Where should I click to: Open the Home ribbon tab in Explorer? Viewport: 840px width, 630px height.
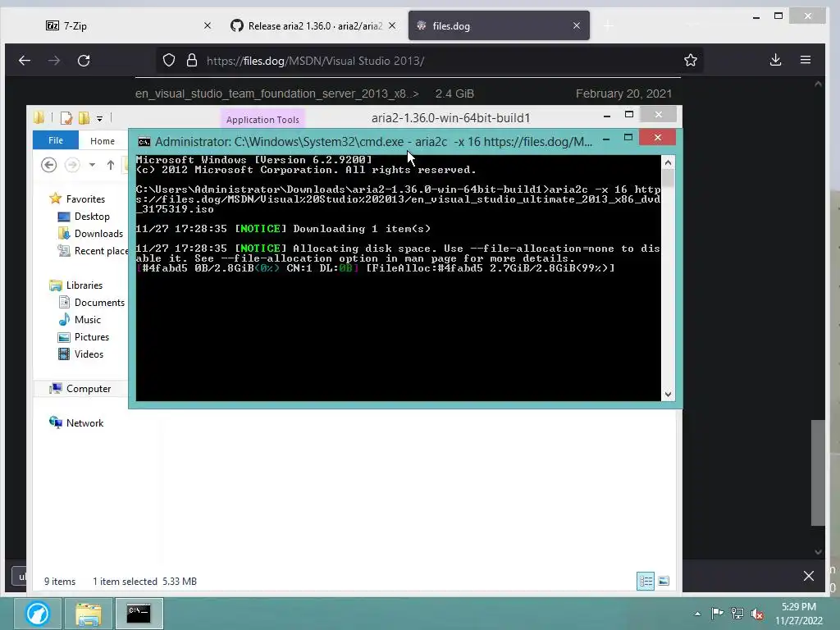pyautogui.click(x=103, y=141)
